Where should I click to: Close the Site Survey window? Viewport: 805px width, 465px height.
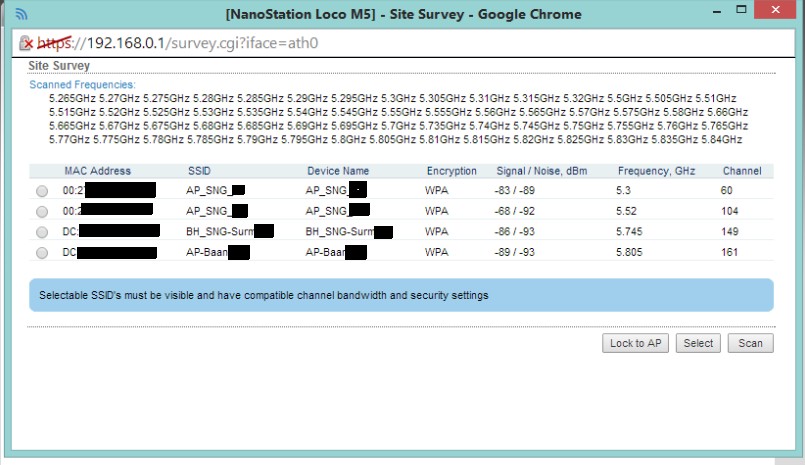(775, 9)
